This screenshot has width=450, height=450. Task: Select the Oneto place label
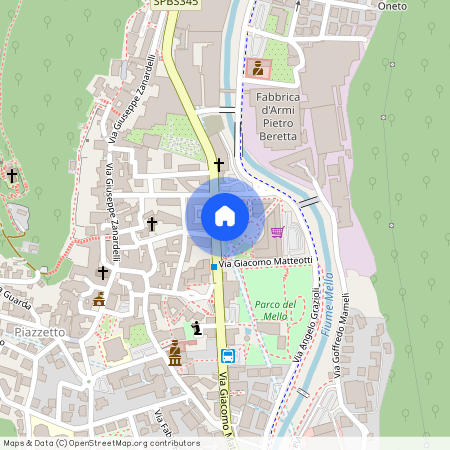click(392, 6)
